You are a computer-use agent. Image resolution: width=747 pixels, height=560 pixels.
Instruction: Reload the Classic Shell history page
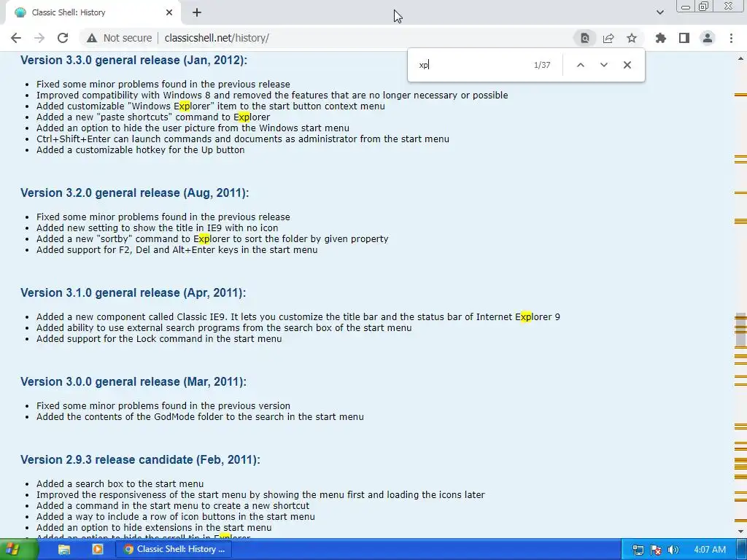pos(63,38)
